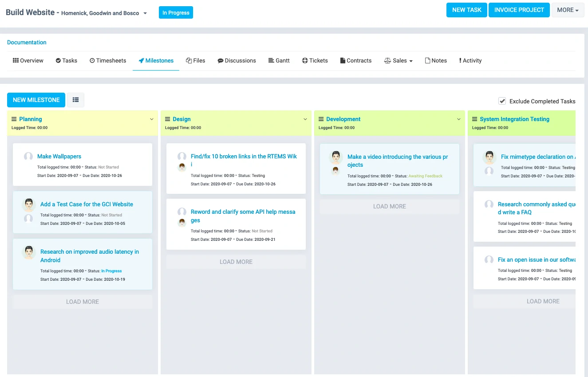
Task: Click the NEW TASK button
Action: (467, 10)
